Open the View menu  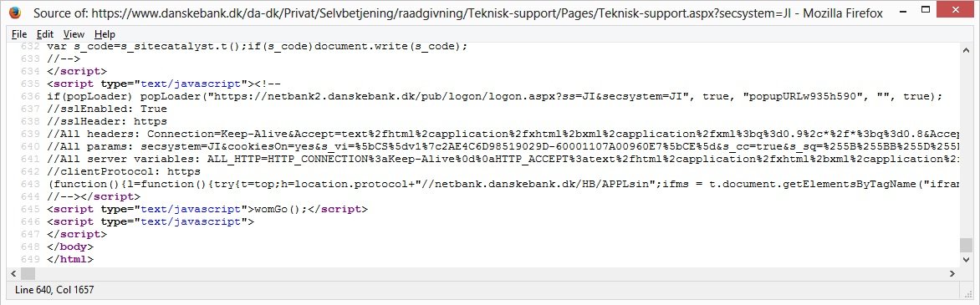[x=74, y=34]
